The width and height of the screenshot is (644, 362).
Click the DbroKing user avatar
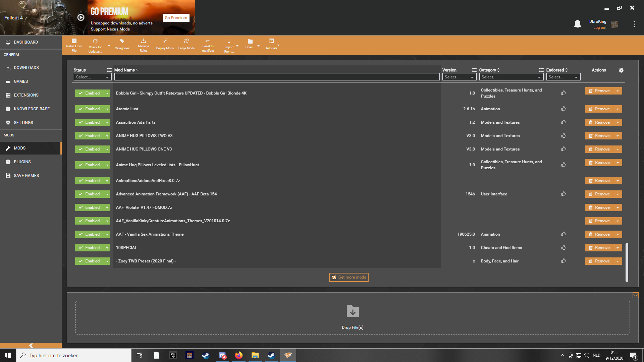[614, 24]
